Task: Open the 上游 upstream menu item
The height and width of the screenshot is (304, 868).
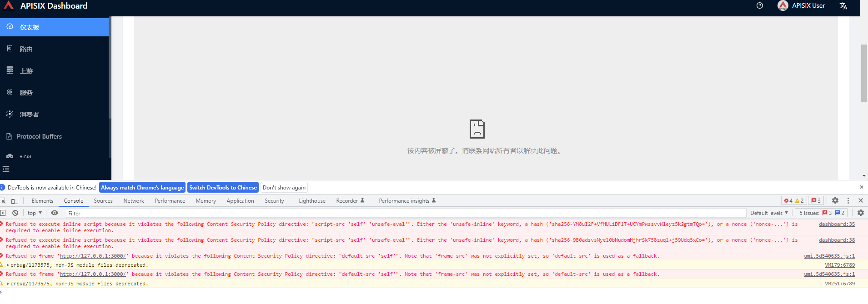Action: coord(55,71)
